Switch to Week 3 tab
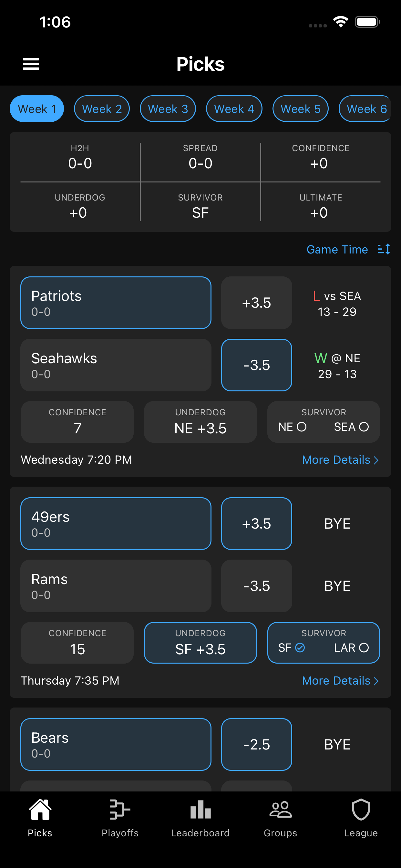 click(168, 109)
